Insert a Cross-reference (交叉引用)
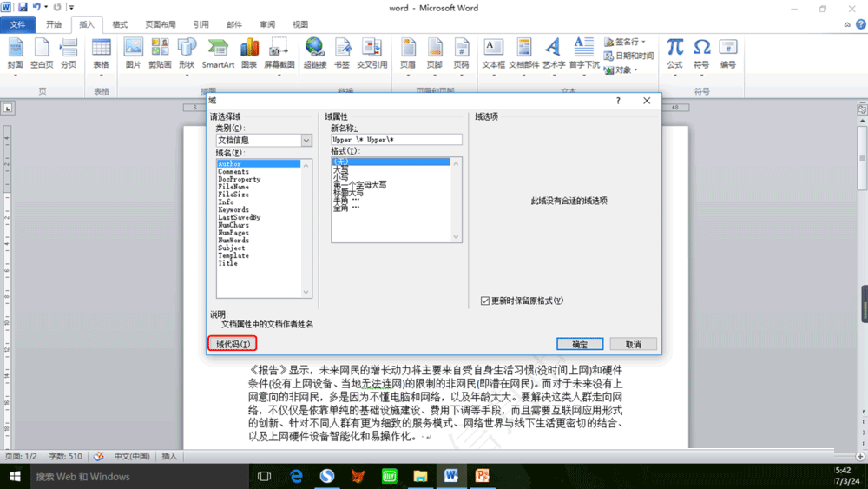Viewport: 868px width, 489px height. coord(372,54)
